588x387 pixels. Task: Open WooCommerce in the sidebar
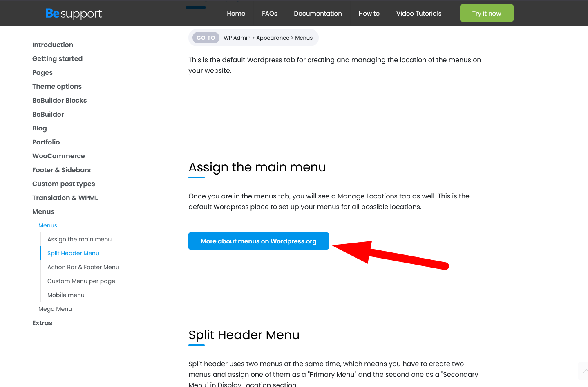(58, 156)
